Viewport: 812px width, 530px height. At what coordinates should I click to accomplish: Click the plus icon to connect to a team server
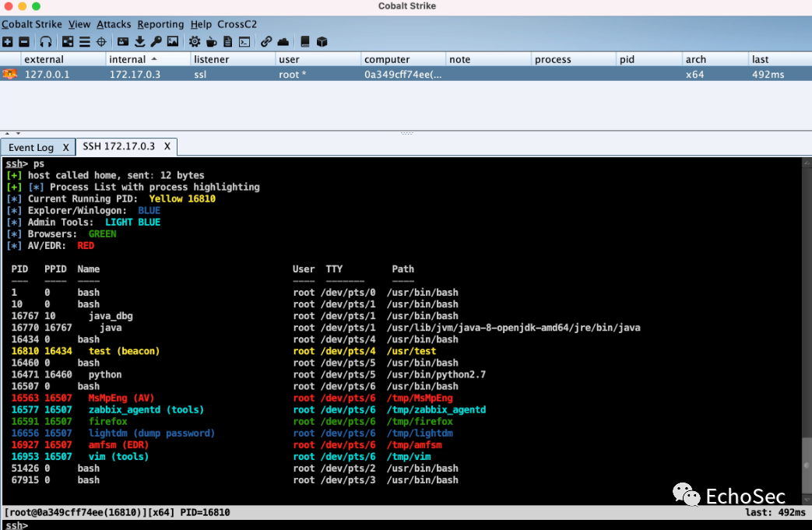click(7, 42)
